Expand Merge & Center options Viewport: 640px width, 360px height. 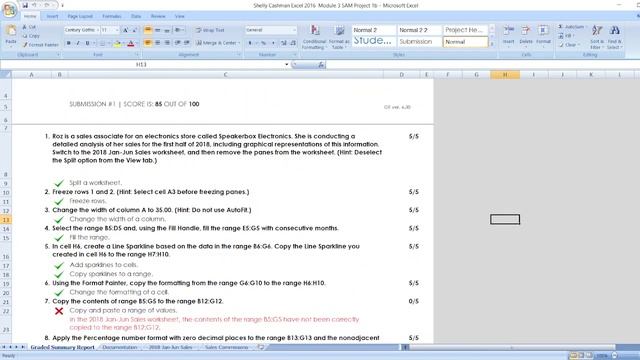click(239, 43)
